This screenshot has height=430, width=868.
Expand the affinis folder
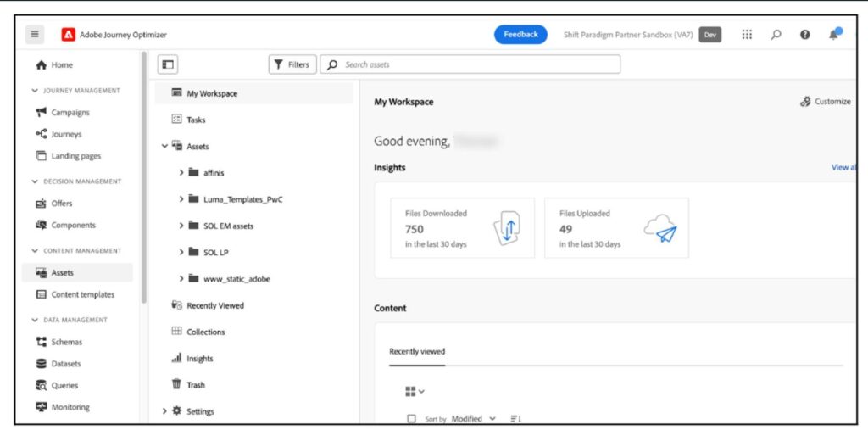pyautogui.click(x=181, y=173)
